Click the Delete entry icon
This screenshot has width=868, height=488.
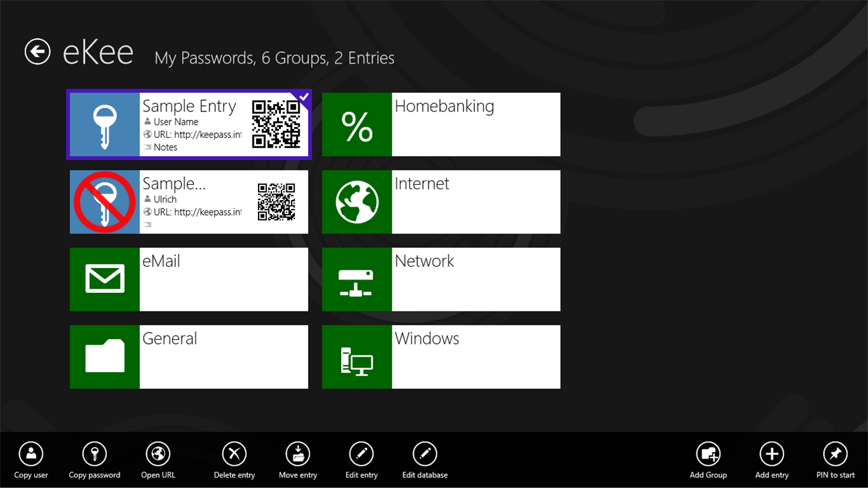tap(234, 454)
